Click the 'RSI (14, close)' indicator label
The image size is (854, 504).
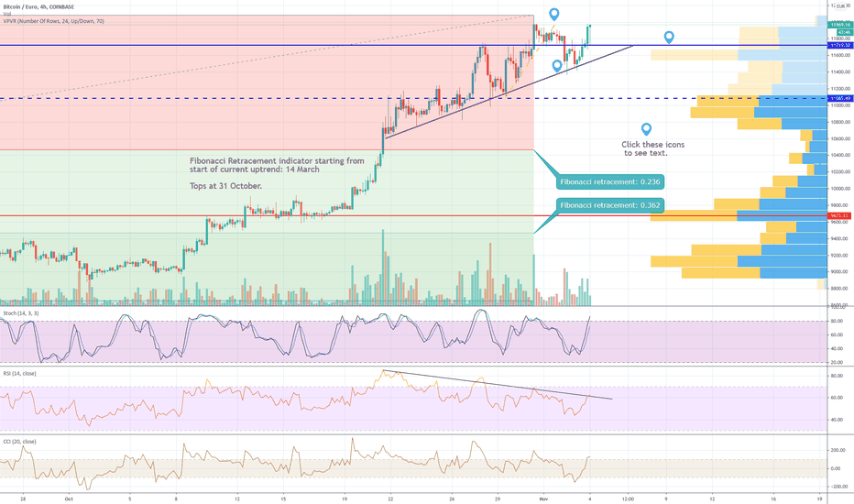click(19, 373)
